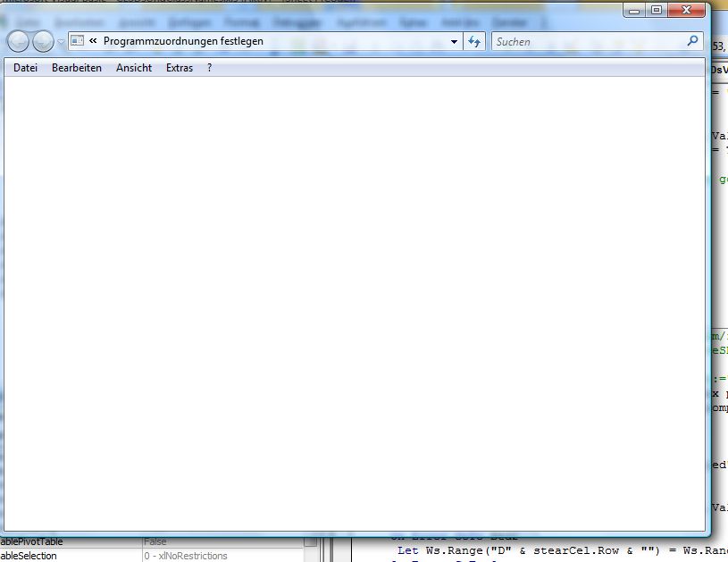
Task: Click the Let Ws.Range code line
Action: (562, 551)
